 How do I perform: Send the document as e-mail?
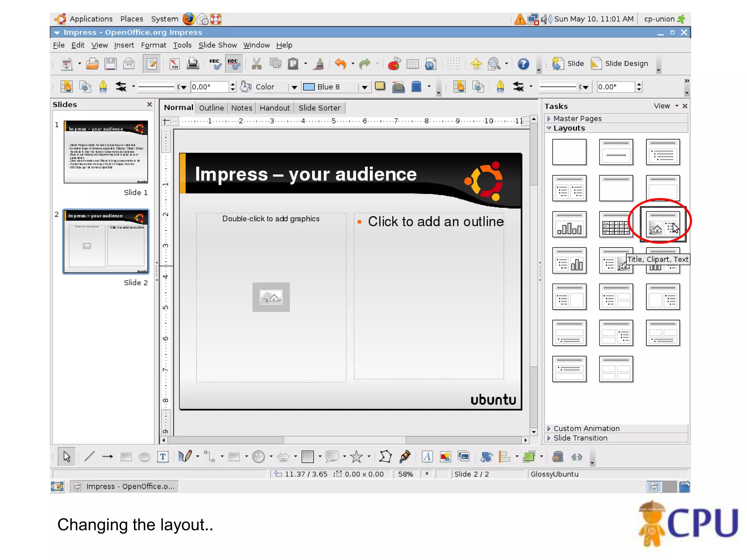[x=129, y=64]
